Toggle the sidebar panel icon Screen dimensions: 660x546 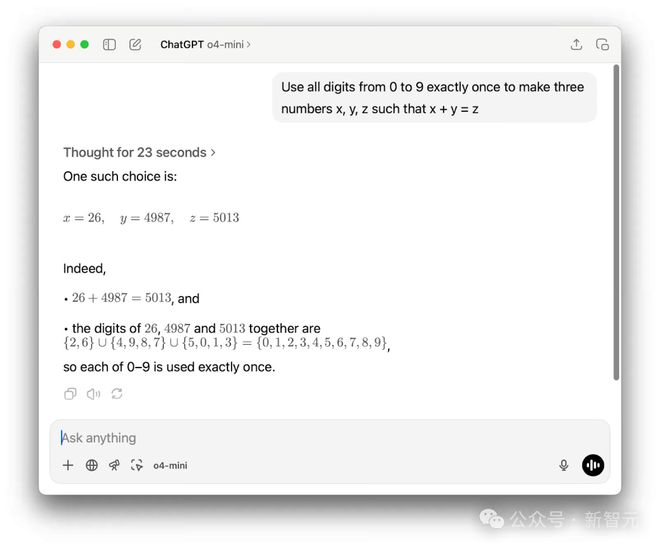coord(109,45)
